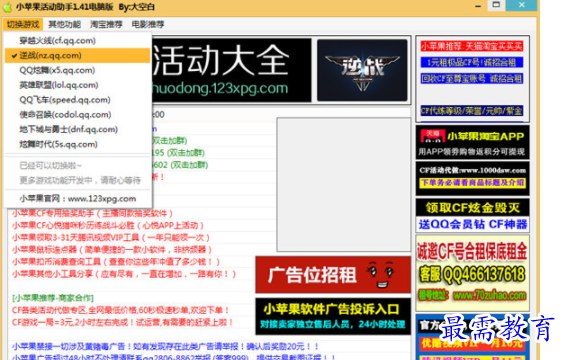Open the 诚邀CF号合租保底租金 ad
This screenshot has width=563, height=360.
(x=473, y=273)
